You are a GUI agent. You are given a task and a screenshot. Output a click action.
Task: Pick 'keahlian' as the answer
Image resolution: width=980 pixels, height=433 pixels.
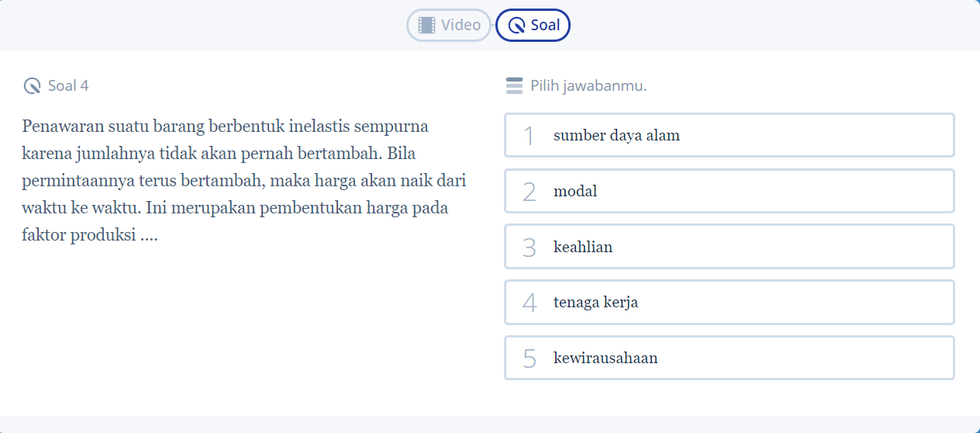pos(729,247)
